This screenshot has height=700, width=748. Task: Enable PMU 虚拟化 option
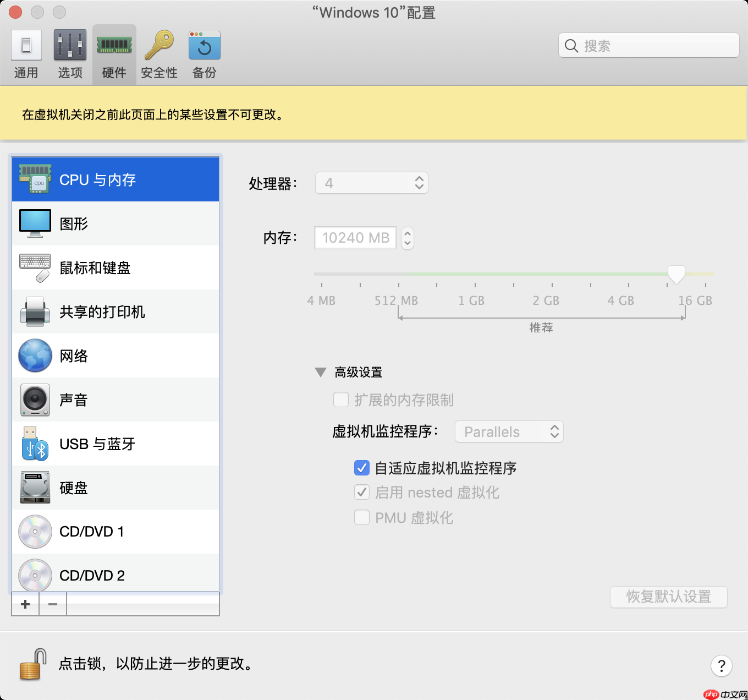[x=362, y=517]
